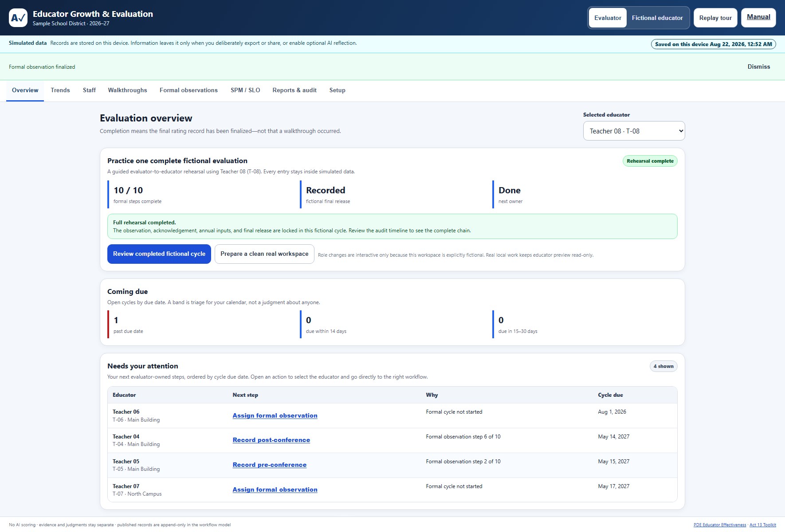Click the May 15, 2027 due date
Screen dimensions: 785x532
(613, 462)
